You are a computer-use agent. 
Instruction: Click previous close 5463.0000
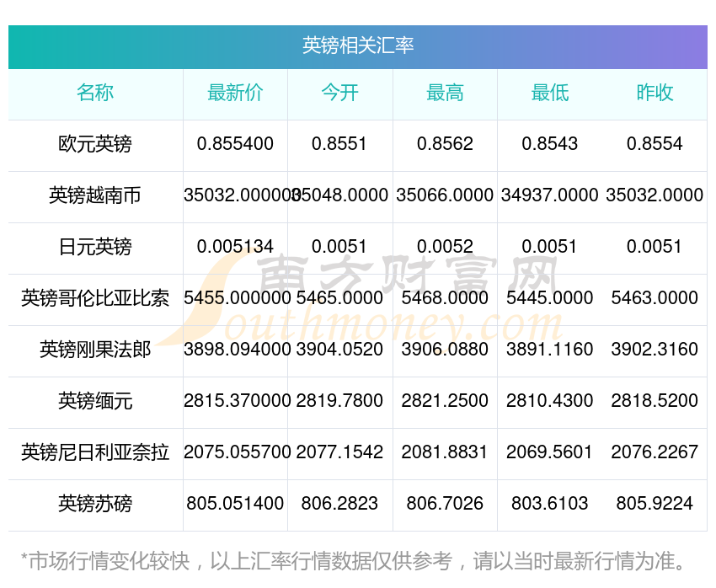(x=655, y=297)
